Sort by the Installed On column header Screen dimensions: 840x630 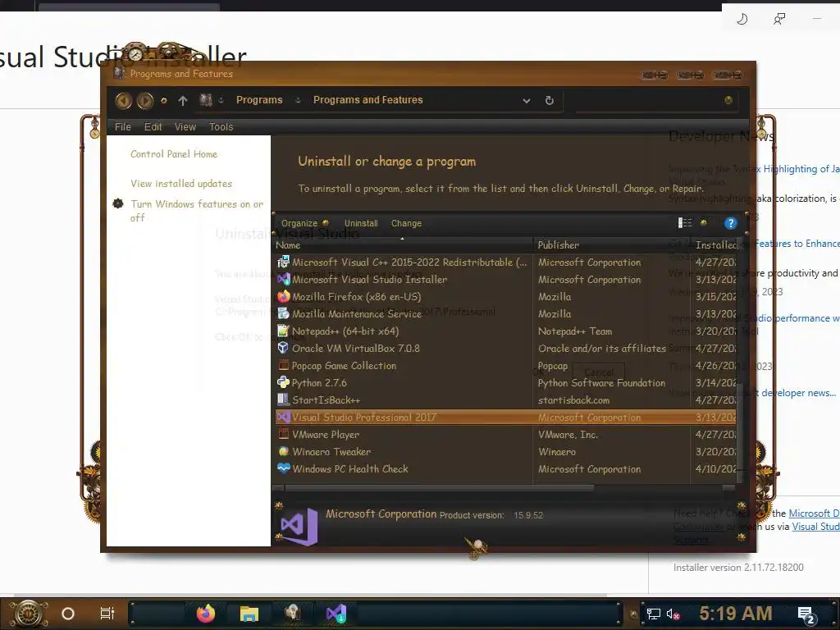point(714,245)
